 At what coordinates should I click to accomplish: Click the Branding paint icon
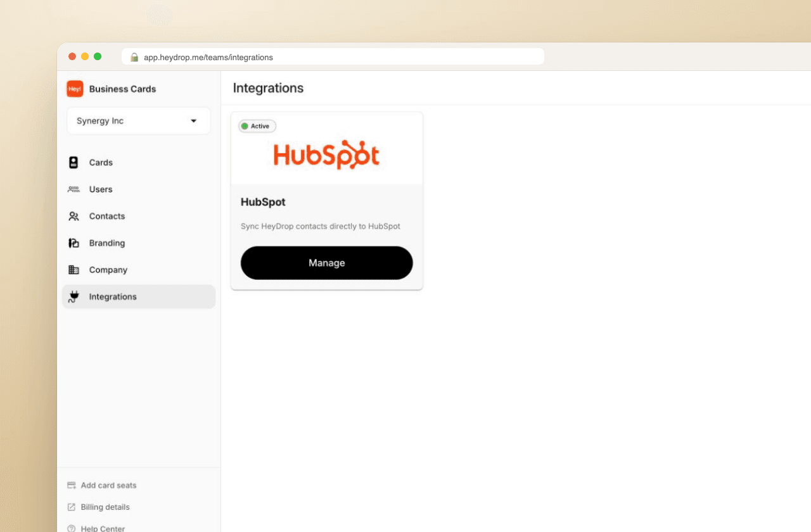pos(73,243)
